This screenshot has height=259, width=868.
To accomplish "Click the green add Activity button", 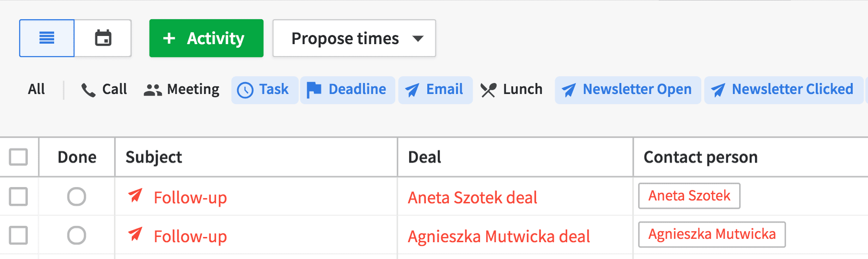I will 206,38.
